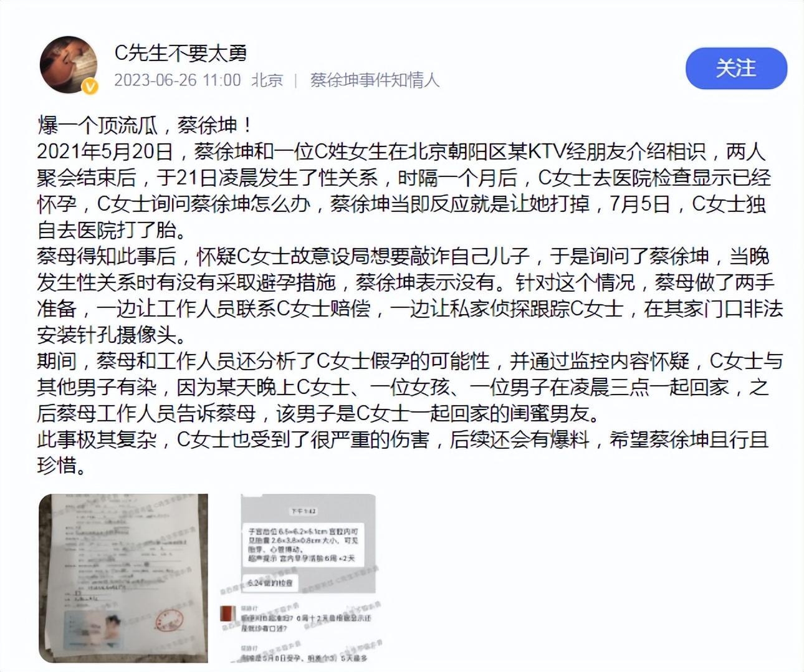Open the poster's profile avatar
Viewport: 804px width, 672px height.
click(x=69, y=65)
